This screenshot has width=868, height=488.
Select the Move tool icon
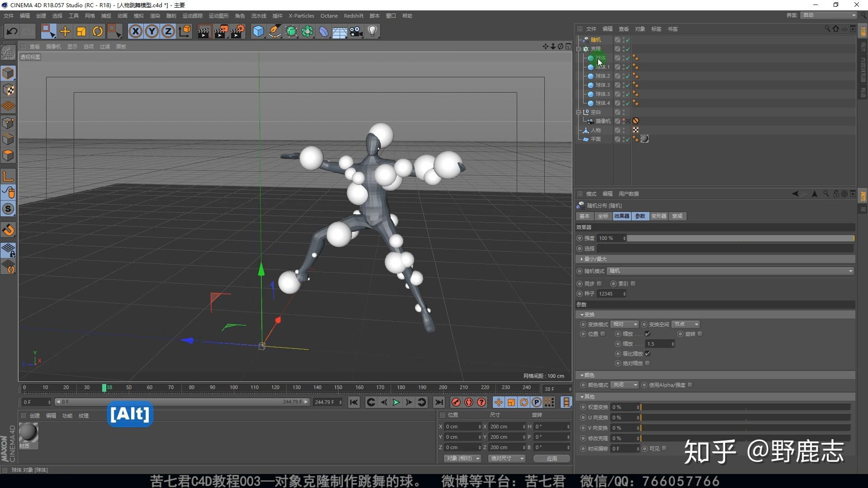[x=65, y=31]
